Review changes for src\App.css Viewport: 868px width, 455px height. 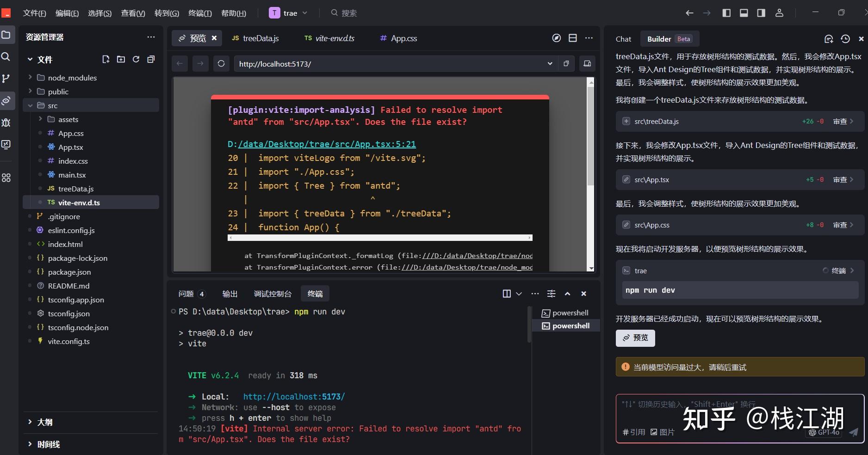coord(843,225)
